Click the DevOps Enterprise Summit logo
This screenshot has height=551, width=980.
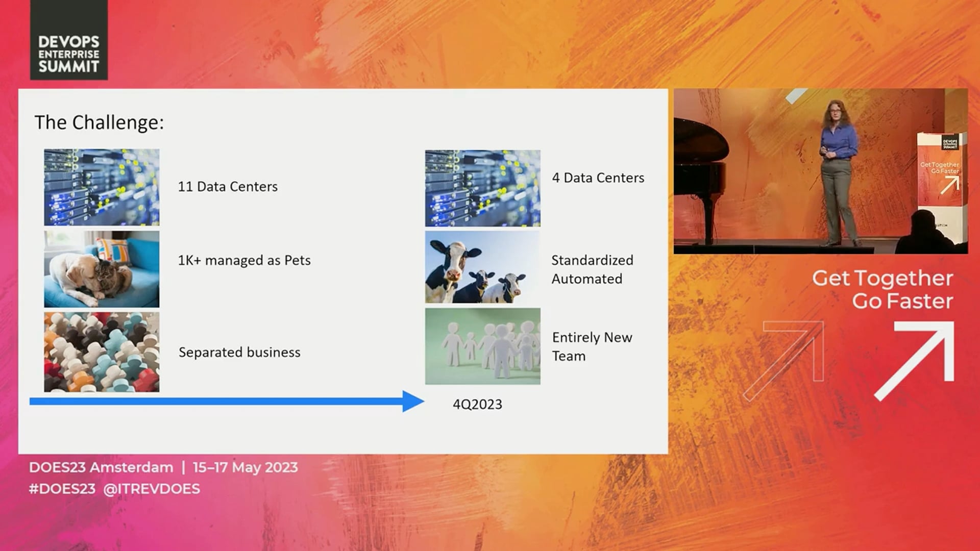[x=69, y=40]
